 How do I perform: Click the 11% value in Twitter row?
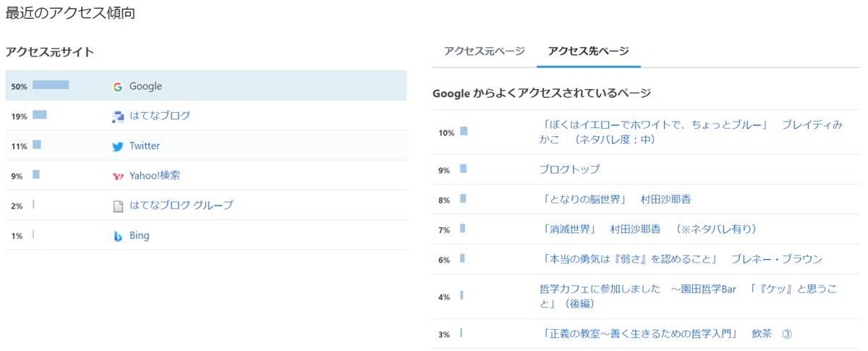[19, 146]
